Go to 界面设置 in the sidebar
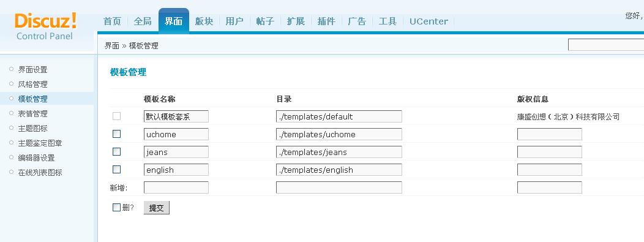Image resolution: width=644 pixels, height=242 pixels. pos(33,70)
